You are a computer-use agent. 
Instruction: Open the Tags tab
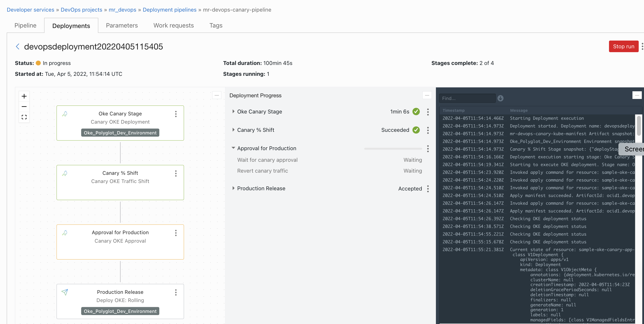pyautogui.click(x=216, y=26)
